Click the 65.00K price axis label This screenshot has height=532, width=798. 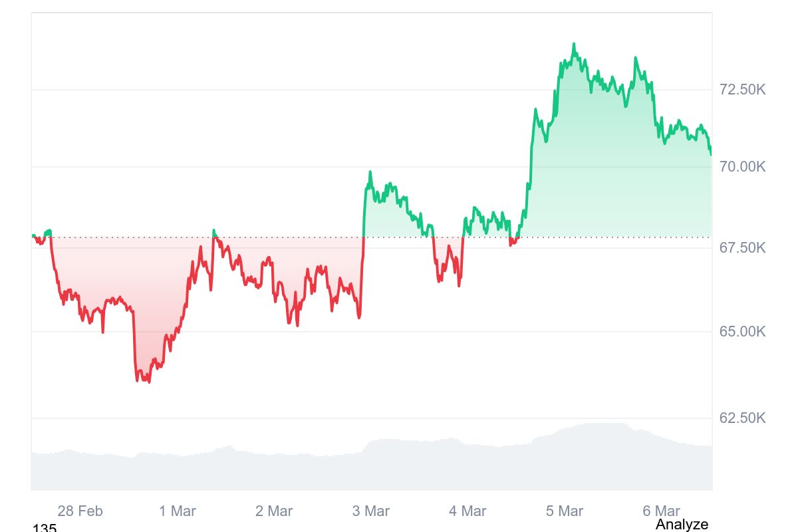click(x=742, y=331)
